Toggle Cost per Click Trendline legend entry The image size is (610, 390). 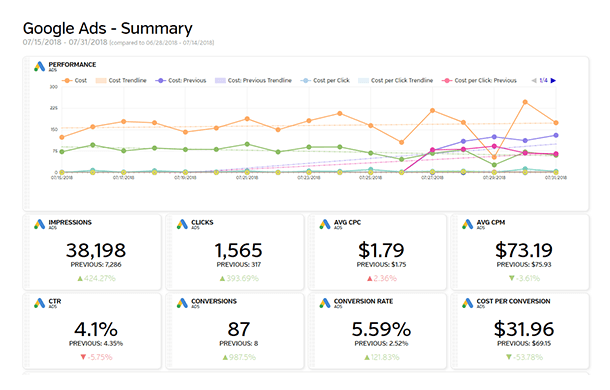pyautogui.click(x=396, y=81)
